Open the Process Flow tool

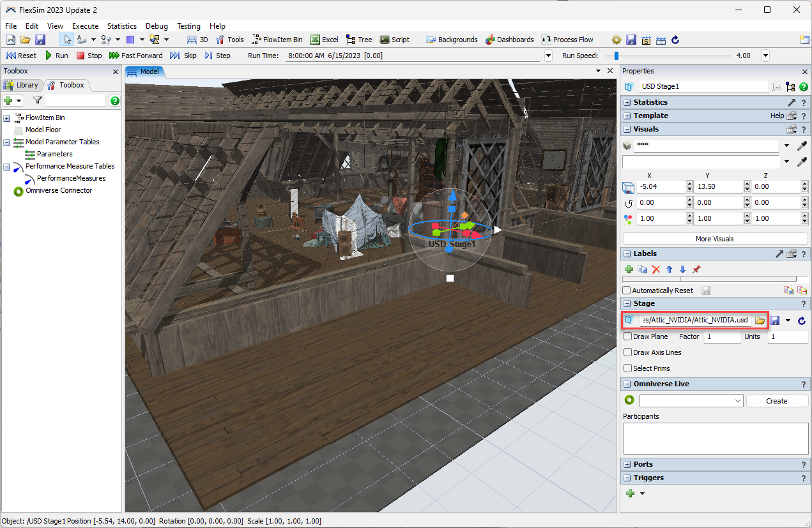pos(567,40)
